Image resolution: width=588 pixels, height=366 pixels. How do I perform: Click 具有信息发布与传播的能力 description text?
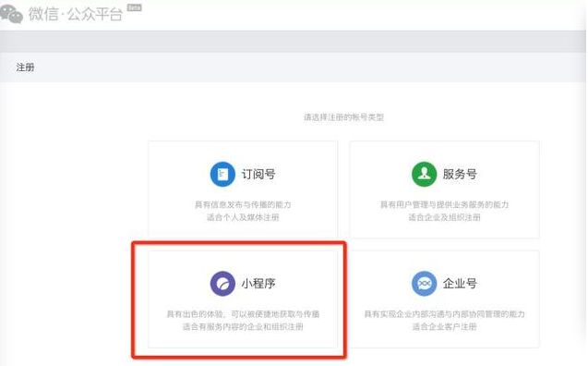click(x=243, y=204)
